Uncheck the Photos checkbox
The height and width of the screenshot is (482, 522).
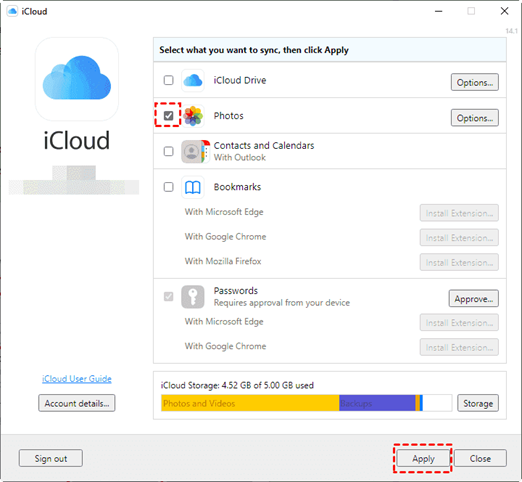[168, 116]
